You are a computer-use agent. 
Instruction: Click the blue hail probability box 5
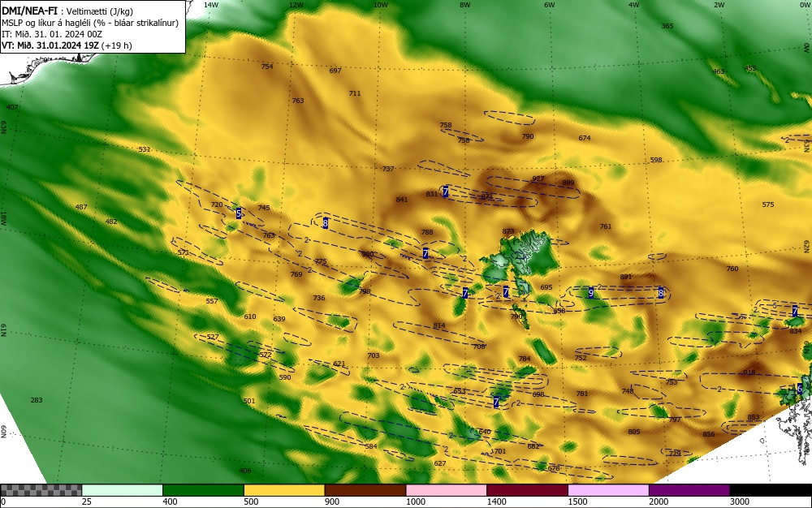238,213
